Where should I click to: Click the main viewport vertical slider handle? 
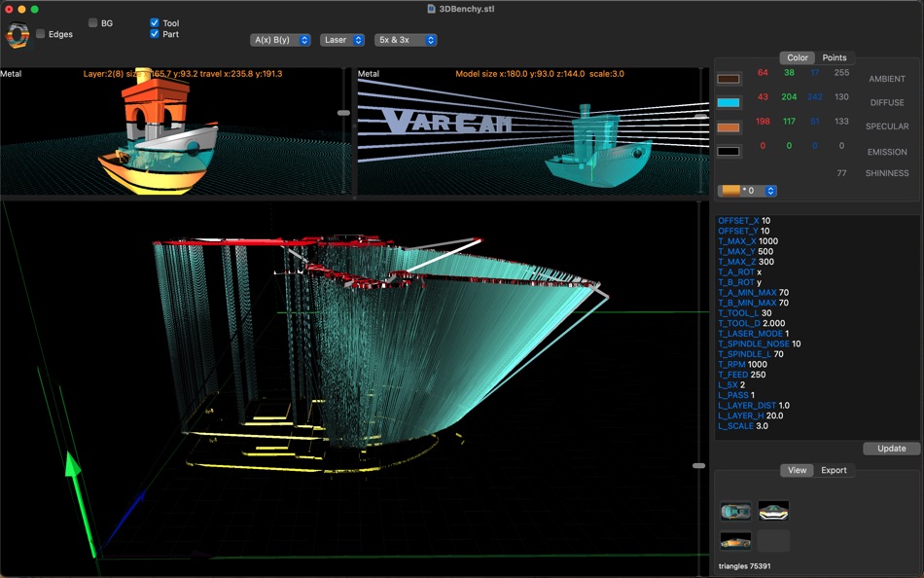tap(699, 466)
